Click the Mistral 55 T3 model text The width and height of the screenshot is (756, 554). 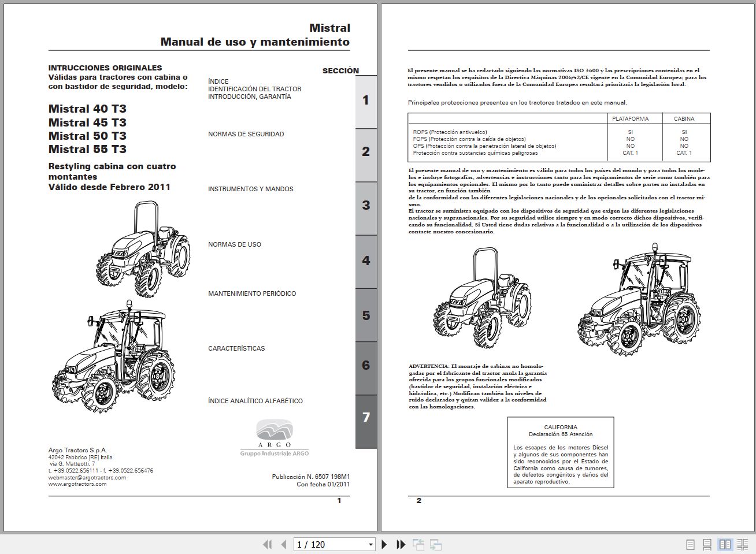pos(87,149)
